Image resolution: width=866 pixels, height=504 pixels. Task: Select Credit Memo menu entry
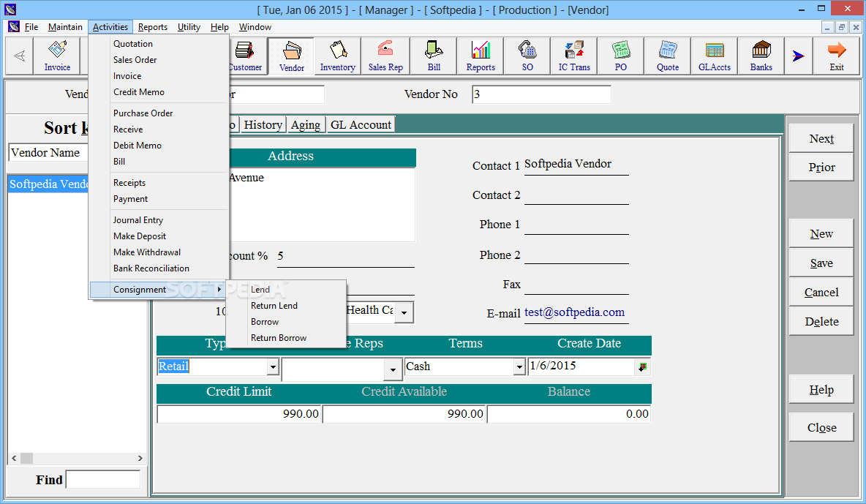point(159,91)
